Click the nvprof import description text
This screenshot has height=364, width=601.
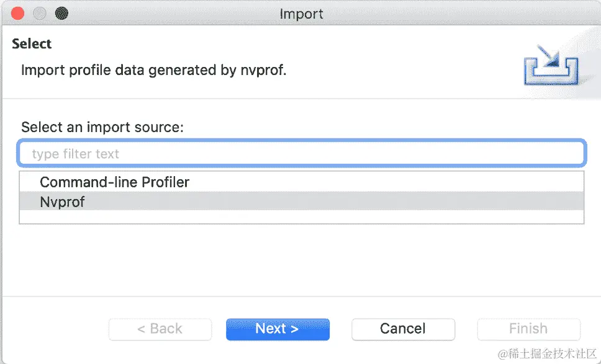[154, 70]
